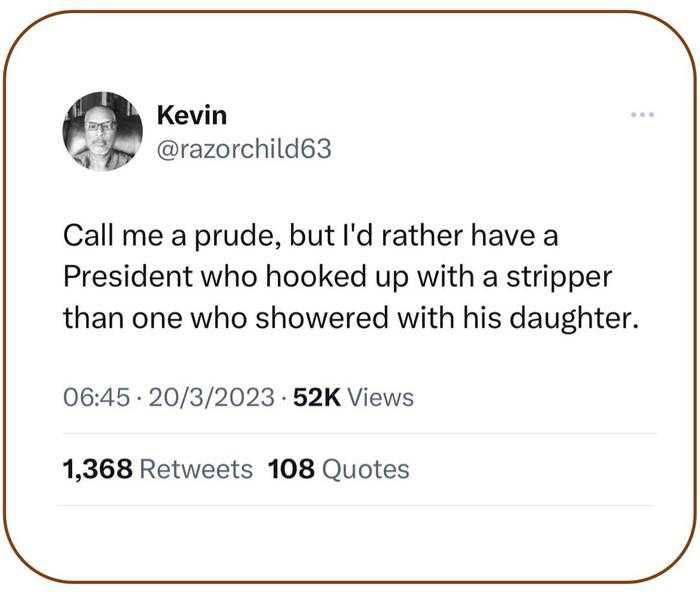The image size is (700, 597).
Task: Click the words 'hooked up' in tweet
Action: click(x=337, y=278)
